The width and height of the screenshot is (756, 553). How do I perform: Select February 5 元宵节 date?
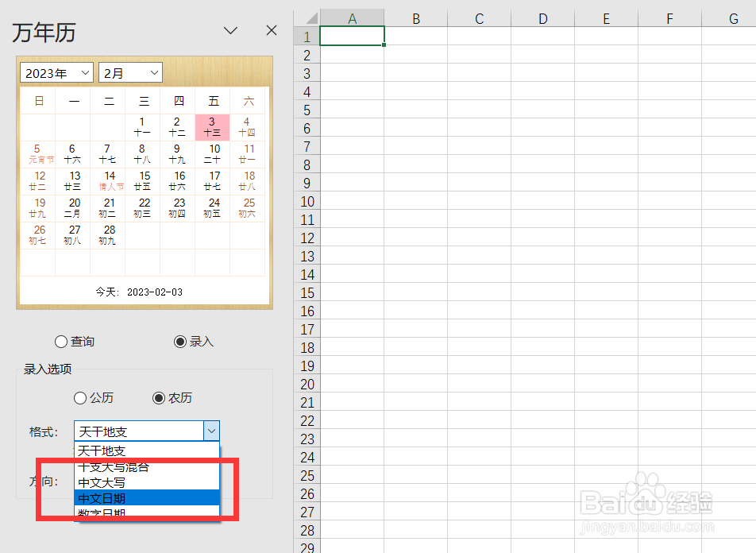pos(37,154)
